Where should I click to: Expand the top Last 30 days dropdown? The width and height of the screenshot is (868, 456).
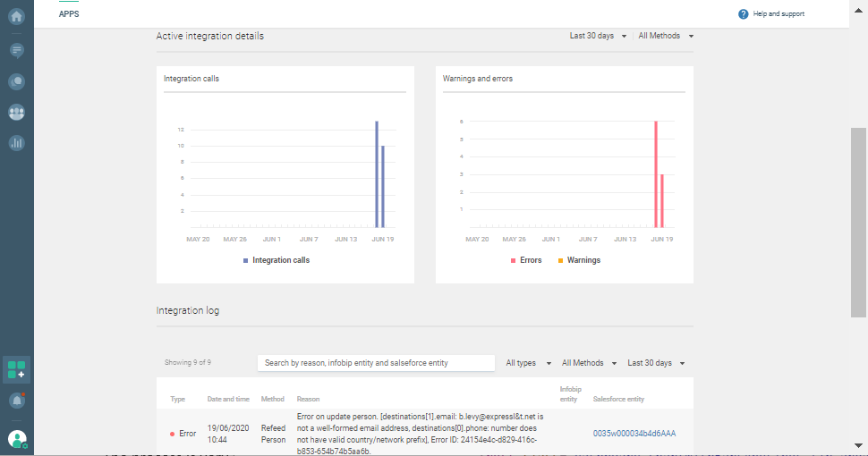pyautogui.click(x=598, y=36)
